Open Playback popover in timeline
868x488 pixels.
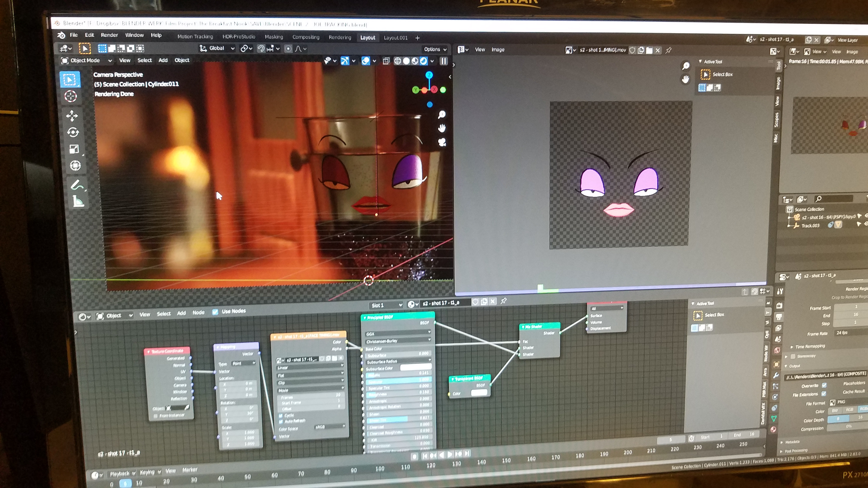click(x=122, y=474)
